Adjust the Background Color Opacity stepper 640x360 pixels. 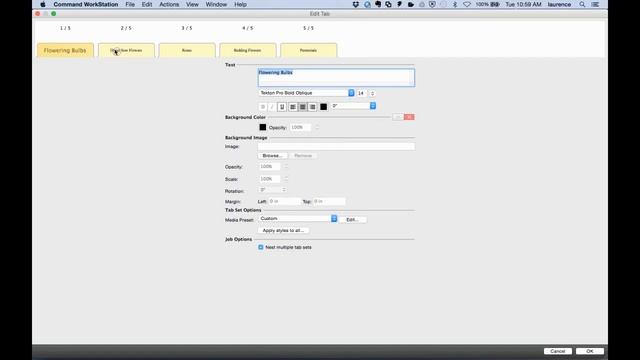317,127
